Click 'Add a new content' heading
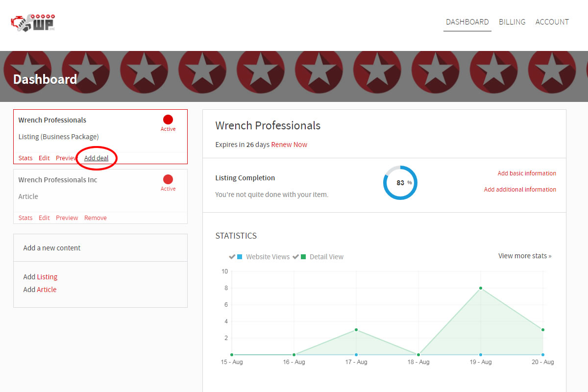Screen dimensions: 588x392 click(52, 248)
